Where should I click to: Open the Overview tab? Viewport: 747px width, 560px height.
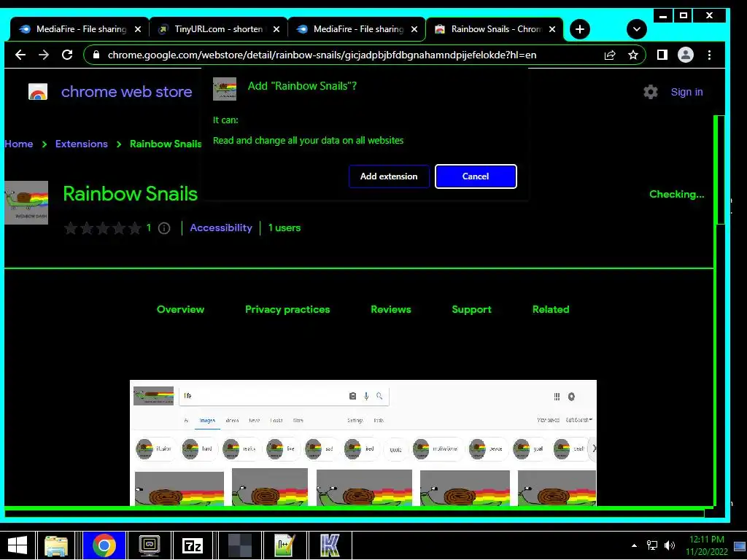point(181,309)
